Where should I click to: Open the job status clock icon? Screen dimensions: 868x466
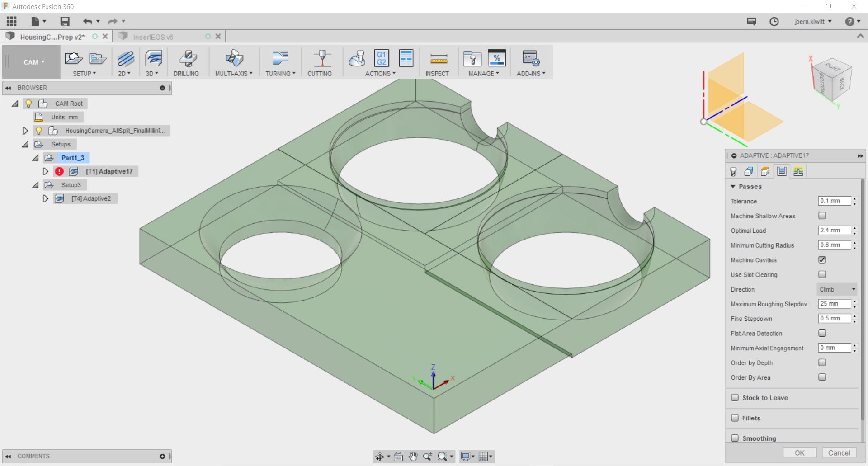click(x=774, y=22)
